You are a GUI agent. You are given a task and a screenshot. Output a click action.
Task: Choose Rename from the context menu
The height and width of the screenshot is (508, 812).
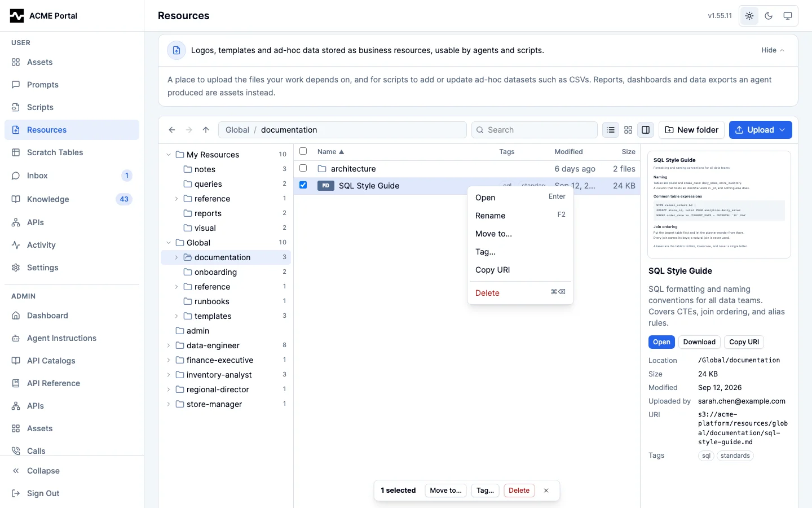click(x=520, y=216)
